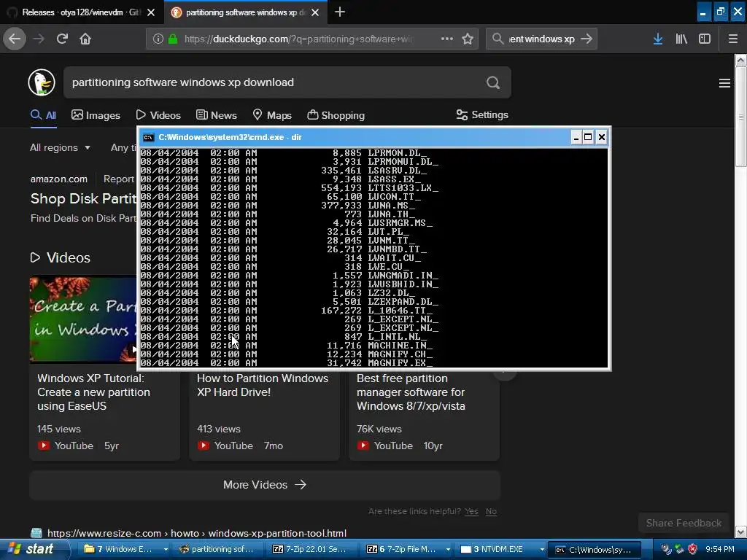
Task: Open the resize-c.com result link
Action: (x=197, y=533)
